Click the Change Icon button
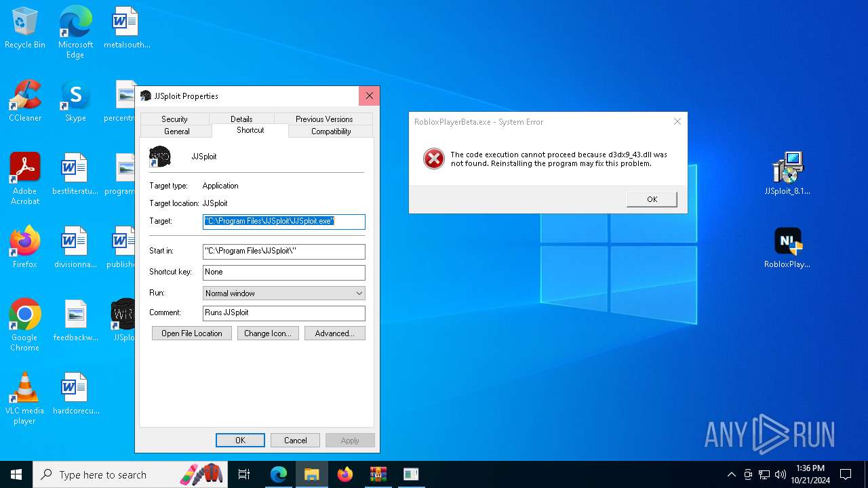 tap(268, 333)
